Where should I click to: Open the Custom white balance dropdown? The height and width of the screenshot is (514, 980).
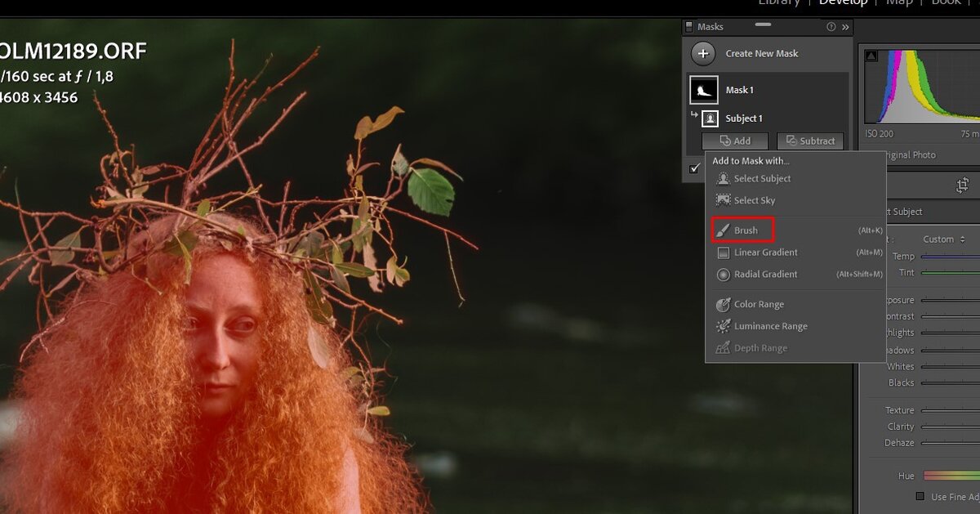944,239
